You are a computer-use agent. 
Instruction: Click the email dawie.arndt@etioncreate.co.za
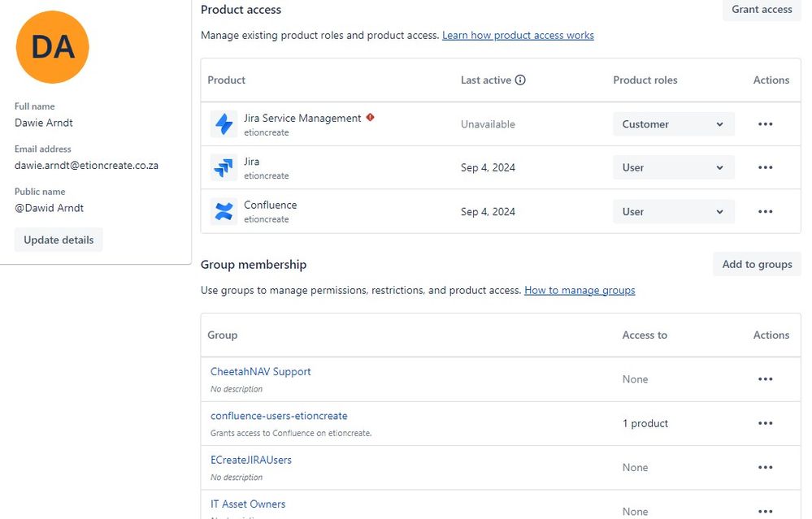point(86,166)
